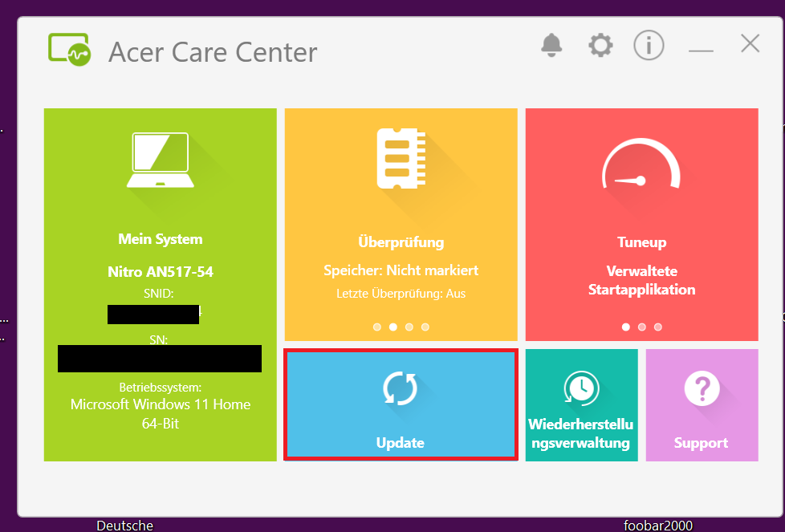Click 'foobar2000' label behind the window

coord(658,526)
